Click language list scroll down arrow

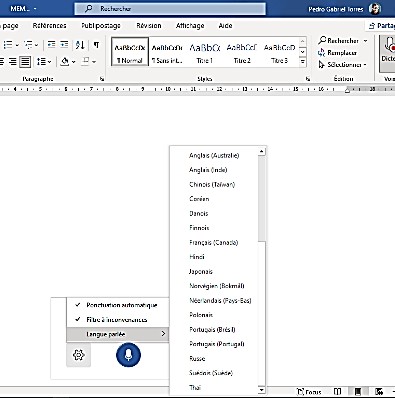click(262, 390)
